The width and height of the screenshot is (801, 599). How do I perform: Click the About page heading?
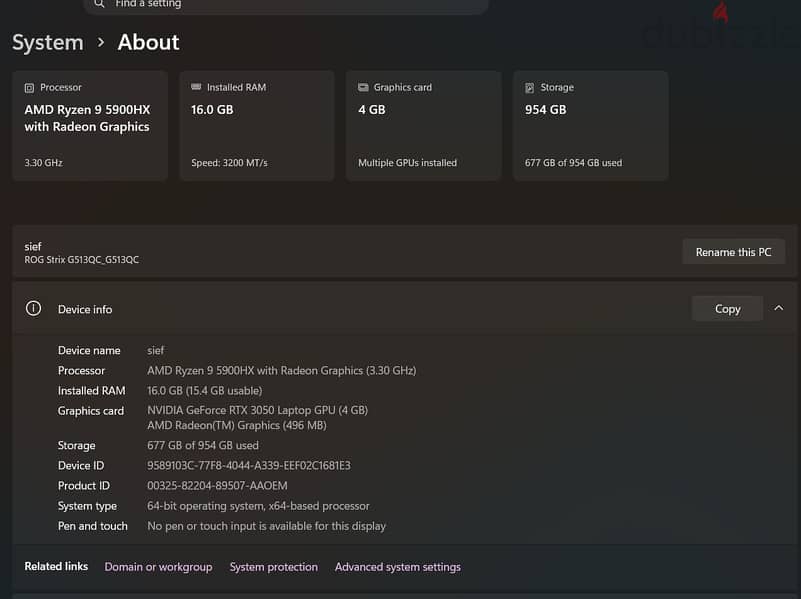[148, 42]
